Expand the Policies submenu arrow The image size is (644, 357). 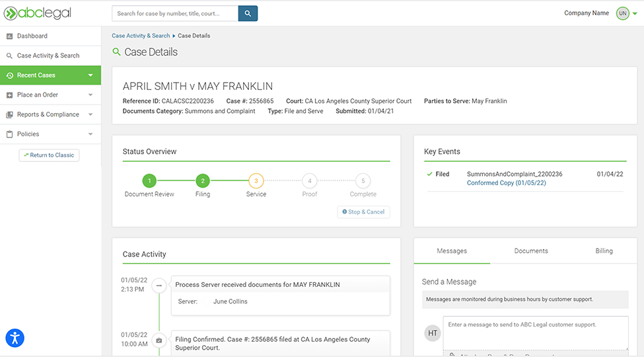90,134
